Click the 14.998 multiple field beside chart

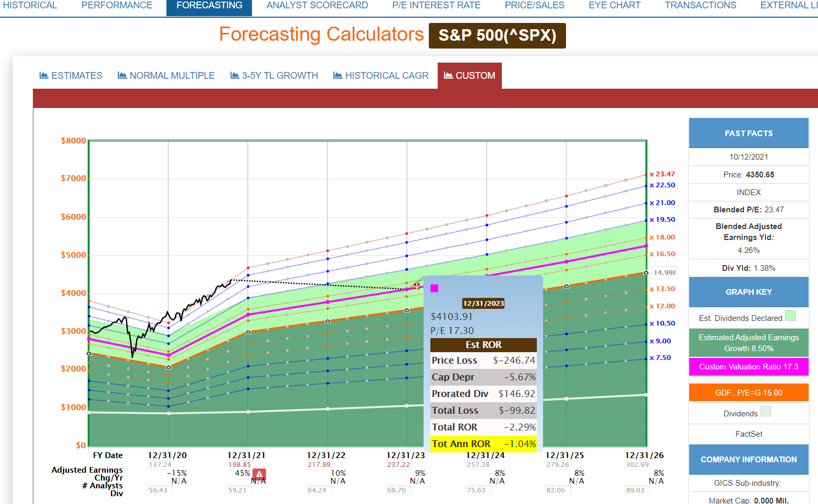click(x=664, y=272)
